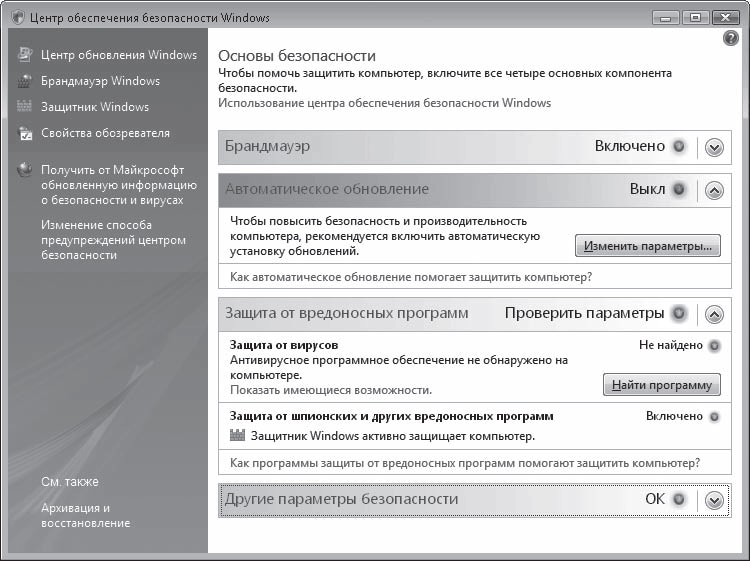Click the Windows Defender icon in sidebar

click(x=25, y=107)
